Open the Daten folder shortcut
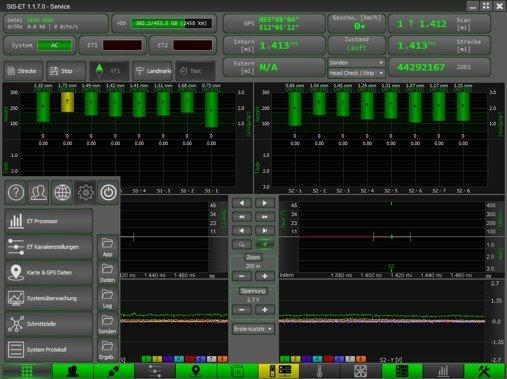The height and width of the screenshot is (379, 507). 107,272
